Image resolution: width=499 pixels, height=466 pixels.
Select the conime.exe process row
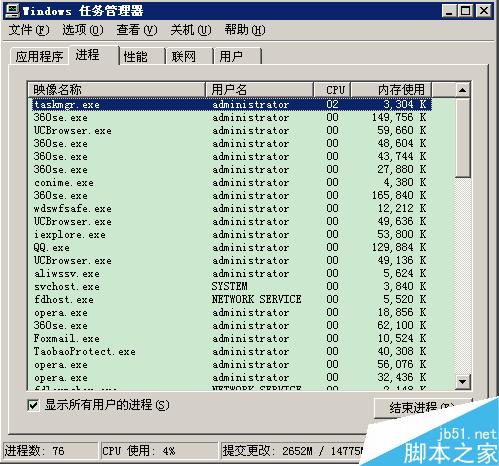click(x=232, y=183)
